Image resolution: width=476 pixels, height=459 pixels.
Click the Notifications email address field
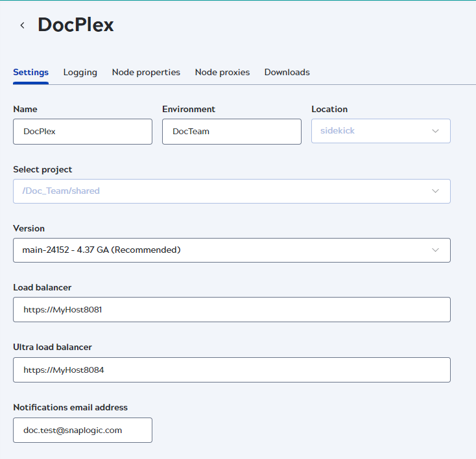tap(82, 430)
